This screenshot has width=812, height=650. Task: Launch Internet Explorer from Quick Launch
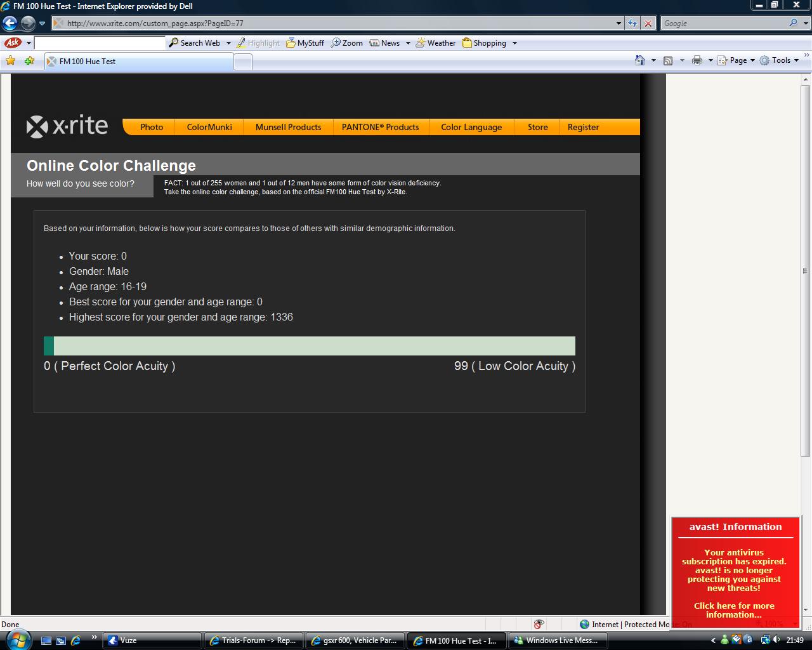point(75,640)
